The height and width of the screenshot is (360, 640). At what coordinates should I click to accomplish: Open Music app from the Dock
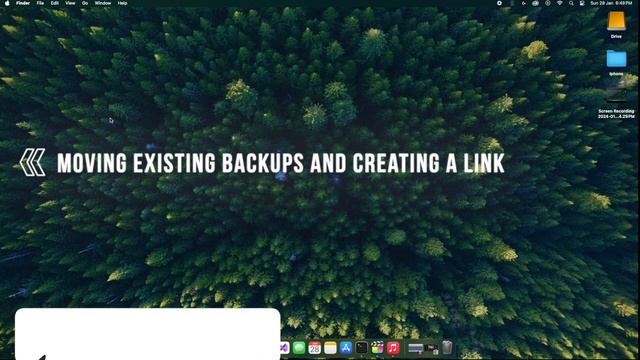393,348
